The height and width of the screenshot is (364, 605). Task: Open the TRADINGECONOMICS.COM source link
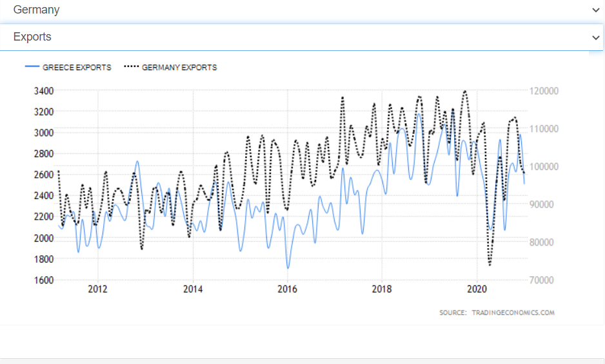[x=512, y=312]
